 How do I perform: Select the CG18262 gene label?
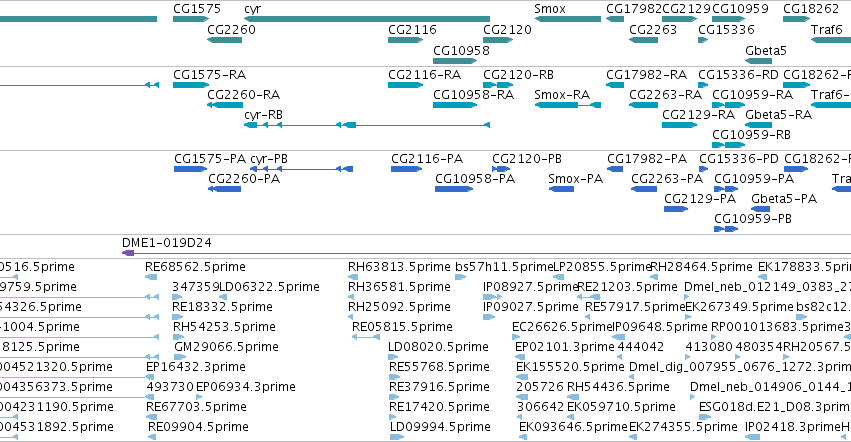(x=811, y=9)
